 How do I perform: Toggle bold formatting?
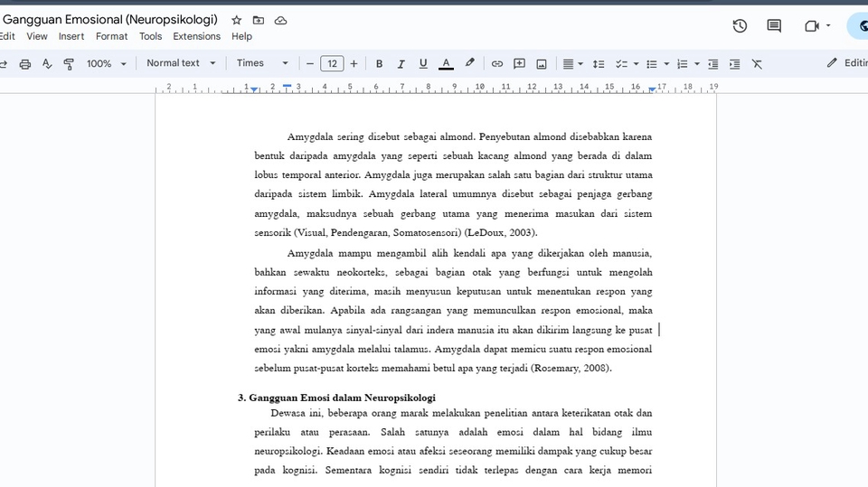click(379, 64)
